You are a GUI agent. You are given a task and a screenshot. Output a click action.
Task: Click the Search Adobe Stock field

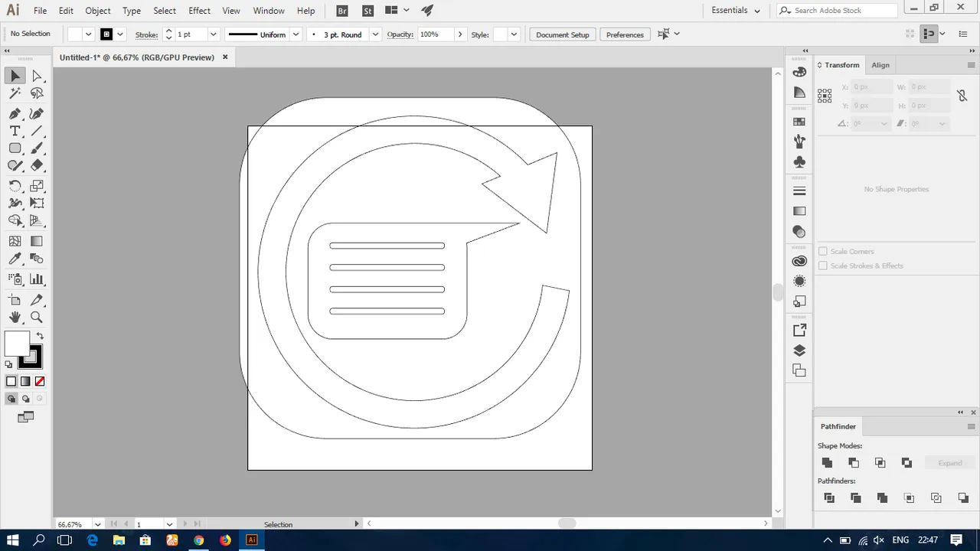[x=838, y=11]
